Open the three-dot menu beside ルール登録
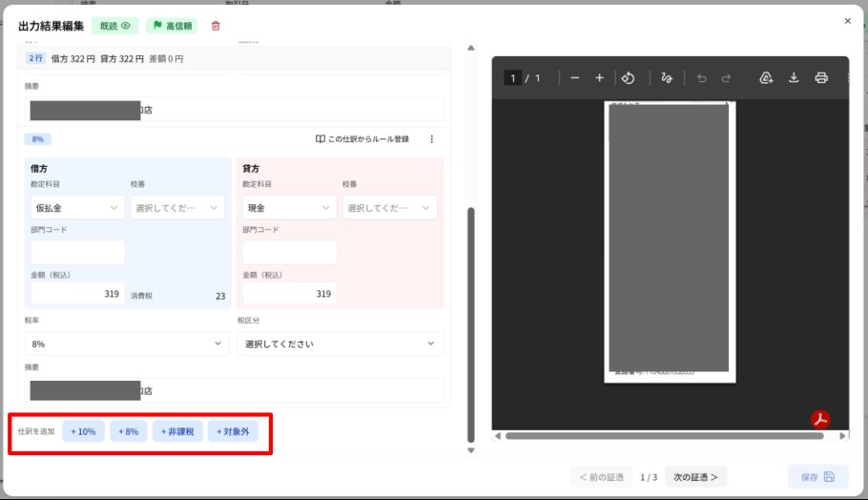The height and width of the screenshot is (500, 868). [432, 139]
